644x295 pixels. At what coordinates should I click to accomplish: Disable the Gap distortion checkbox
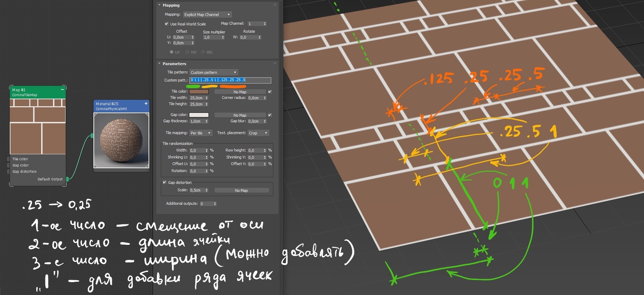165,182
